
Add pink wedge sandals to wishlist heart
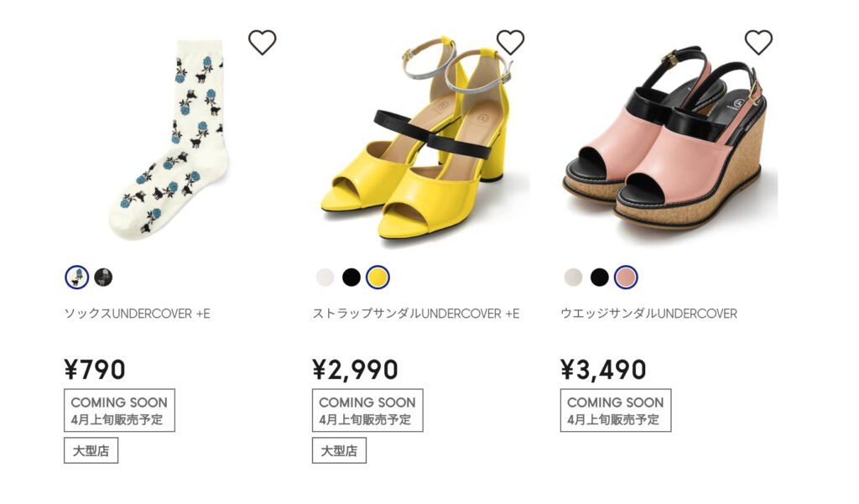pos(758,42)
